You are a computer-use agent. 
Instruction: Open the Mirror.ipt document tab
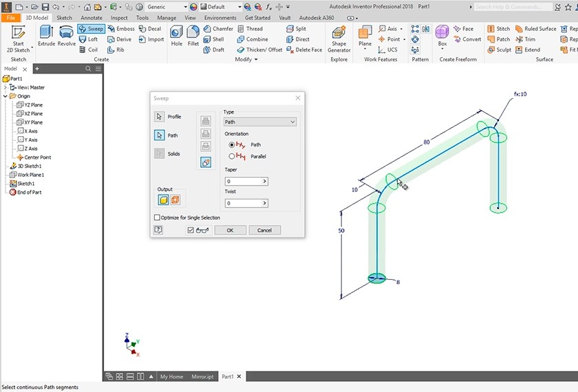204,377
